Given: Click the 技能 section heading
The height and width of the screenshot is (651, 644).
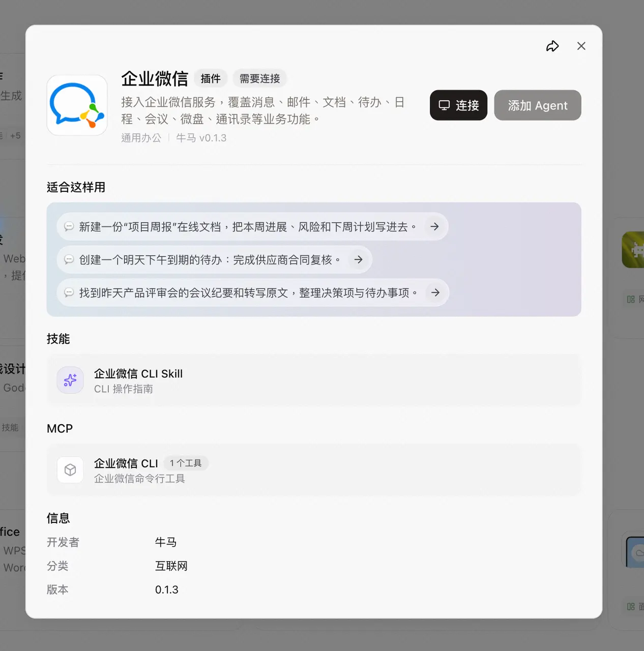Looking at the screenshot, I should (58, 339).
